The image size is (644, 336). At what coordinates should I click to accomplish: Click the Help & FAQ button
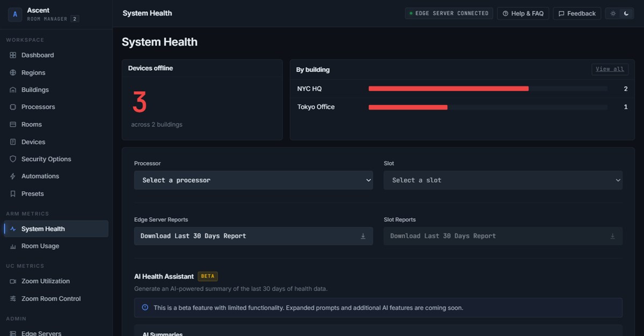[523, 13]
